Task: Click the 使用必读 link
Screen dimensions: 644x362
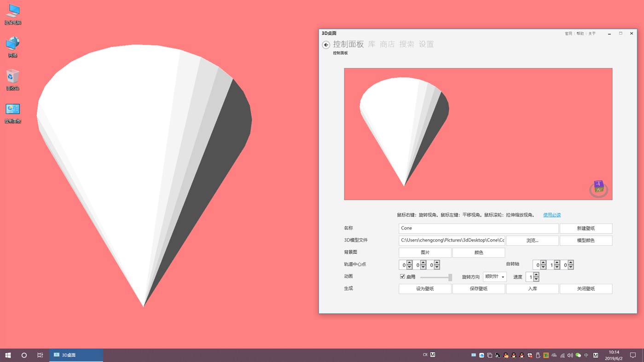Action: click(x=551, y=214)
